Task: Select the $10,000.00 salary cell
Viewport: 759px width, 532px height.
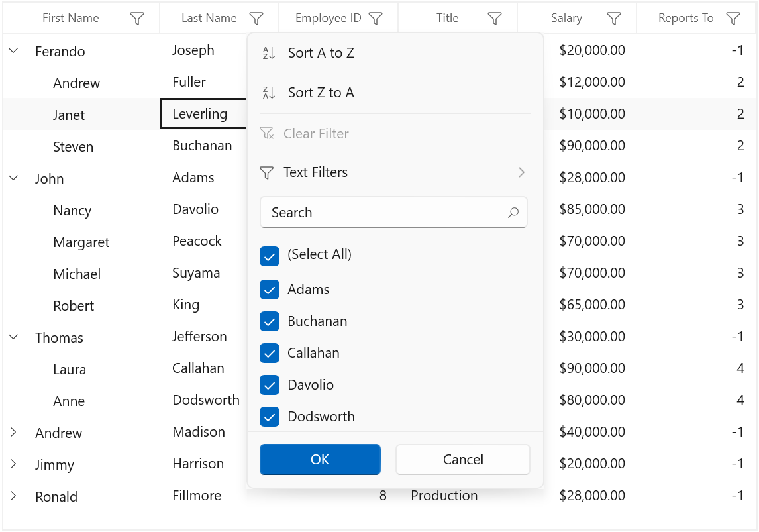Action: 592,114
